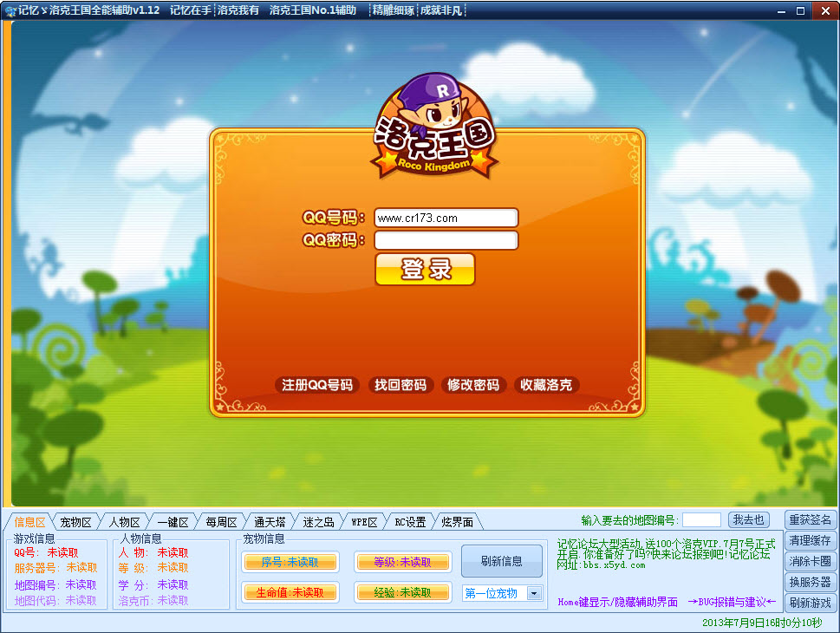The width and height of the screenshot is (840, 633).
Task: Click the 洛克币: 未读取 row
Action: pyautogui.click(x=153, y=601)
